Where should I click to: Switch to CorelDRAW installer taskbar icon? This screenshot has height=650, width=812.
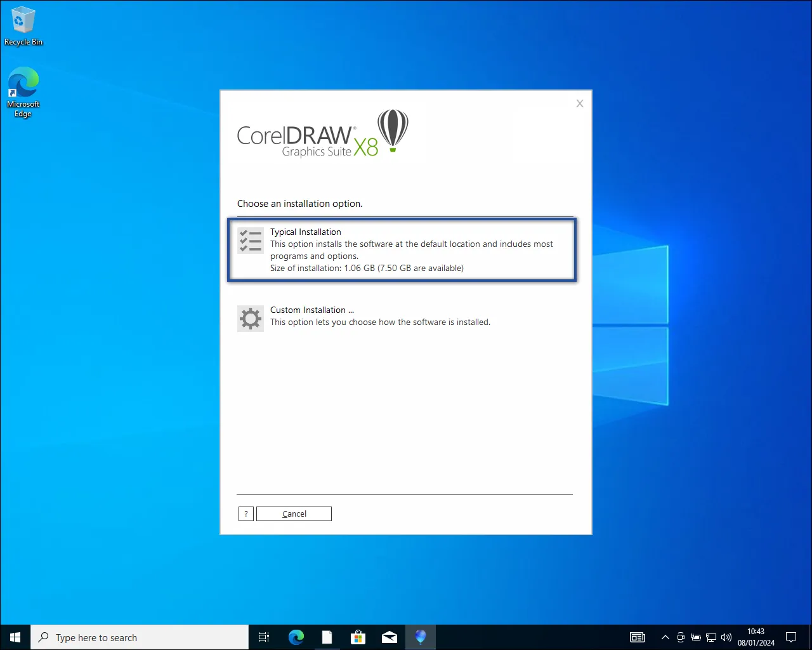pos(421,637)
